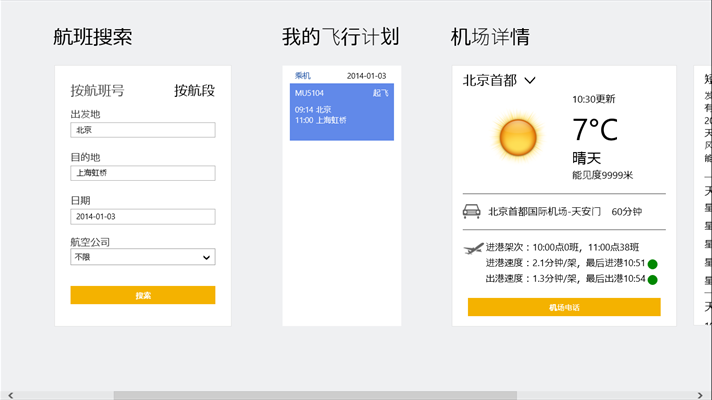This screenshot has width=712, height=400.
Task: Click the 10:30更新 update time
Action: (x=593, y=99)
